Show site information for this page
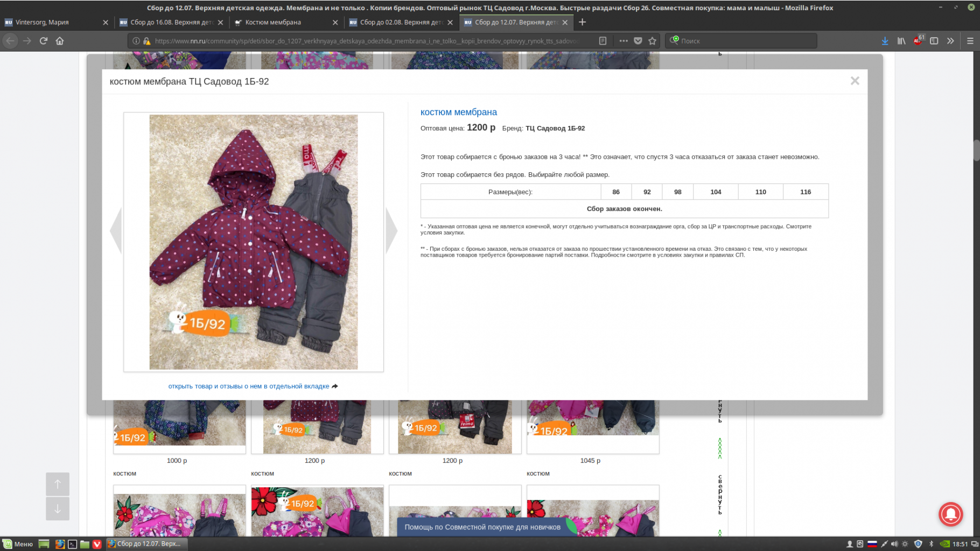The height and width of the screenshot is (551, 980). click(x=136, y=41)
